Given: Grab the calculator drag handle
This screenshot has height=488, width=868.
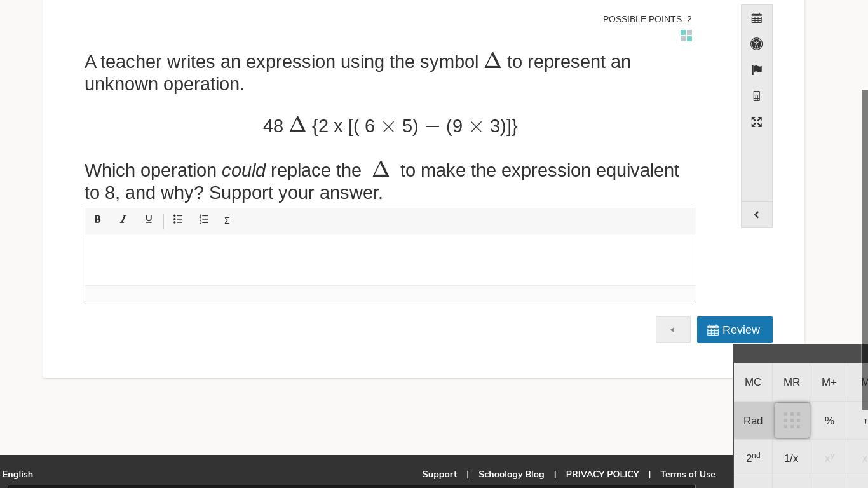Looking at the screenshot, I should [792, 420].
